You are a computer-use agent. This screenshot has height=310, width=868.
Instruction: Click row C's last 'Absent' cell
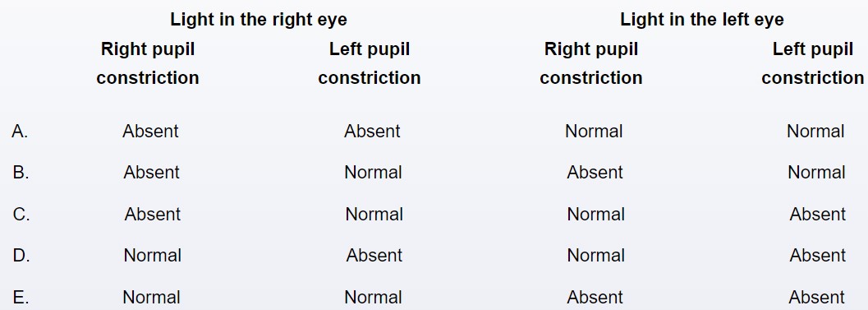click(x=818, y=215)
